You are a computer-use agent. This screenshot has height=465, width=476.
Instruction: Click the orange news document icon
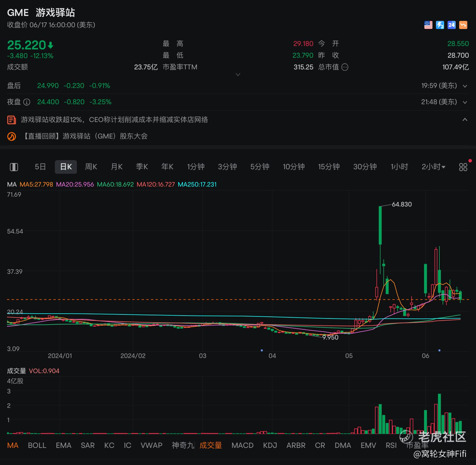pos(12,120)
